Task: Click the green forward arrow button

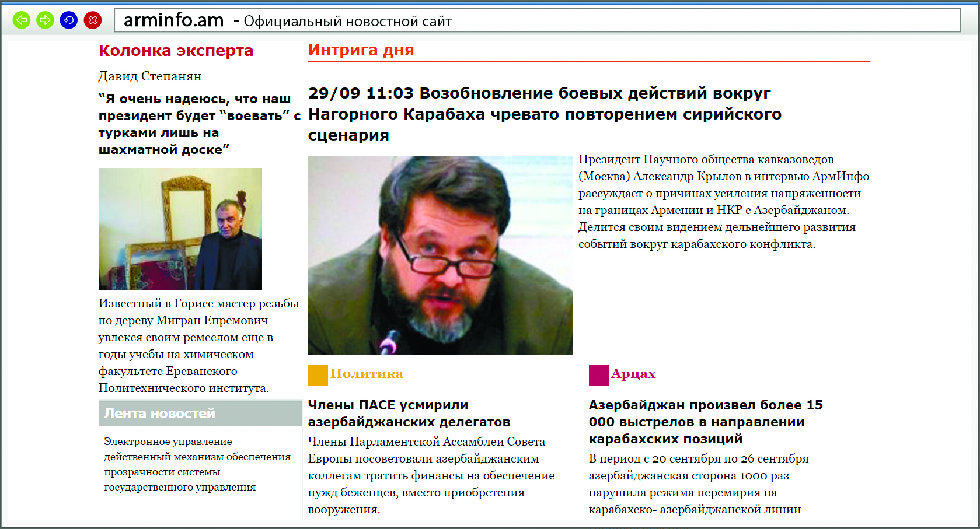Action: pyautogui.click(x=45, y=20)
